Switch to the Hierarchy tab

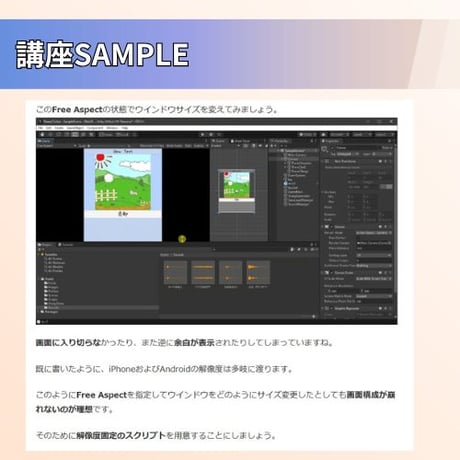280,141
